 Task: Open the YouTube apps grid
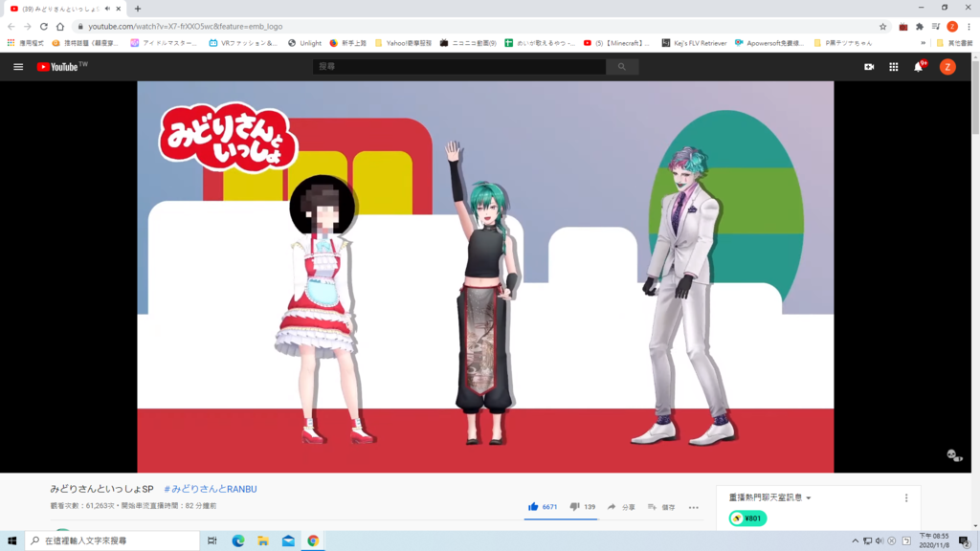[894, 67]
